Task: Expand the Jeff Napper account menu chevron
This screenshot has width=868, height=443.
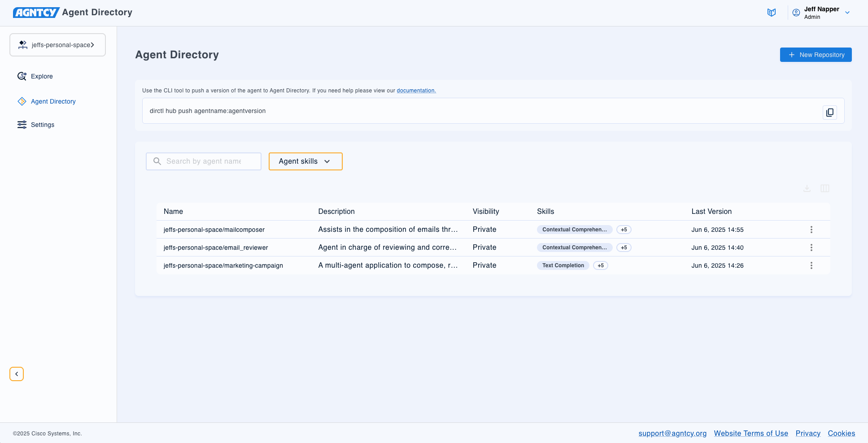Action: (x=847, y=13)
